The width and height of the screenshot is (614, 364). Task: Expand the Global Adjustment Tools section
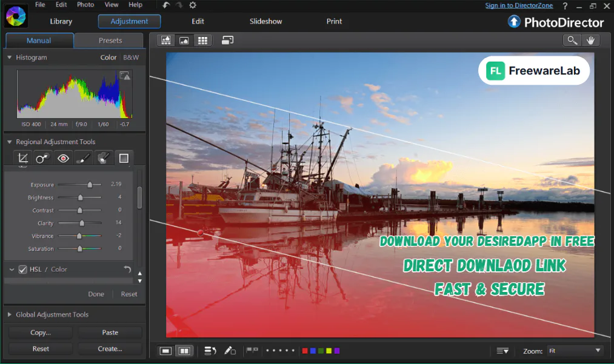tap(8, 314)
